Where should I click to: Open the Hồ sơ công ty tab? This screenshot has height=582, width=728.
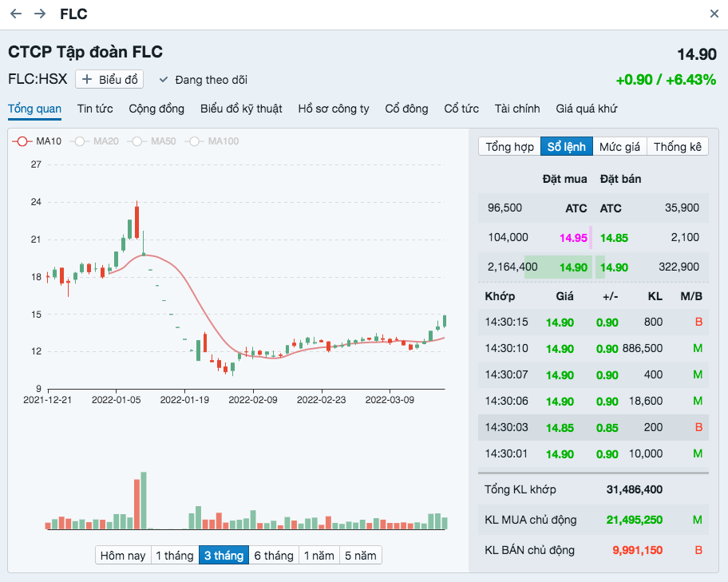coord(334,109)
